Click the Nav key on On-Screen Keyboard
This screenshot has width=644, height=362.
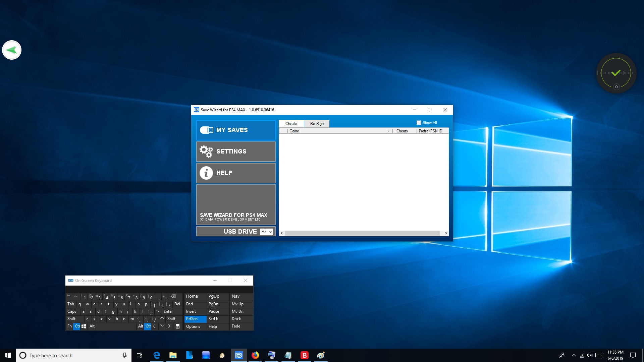click(x=241, y=296)
